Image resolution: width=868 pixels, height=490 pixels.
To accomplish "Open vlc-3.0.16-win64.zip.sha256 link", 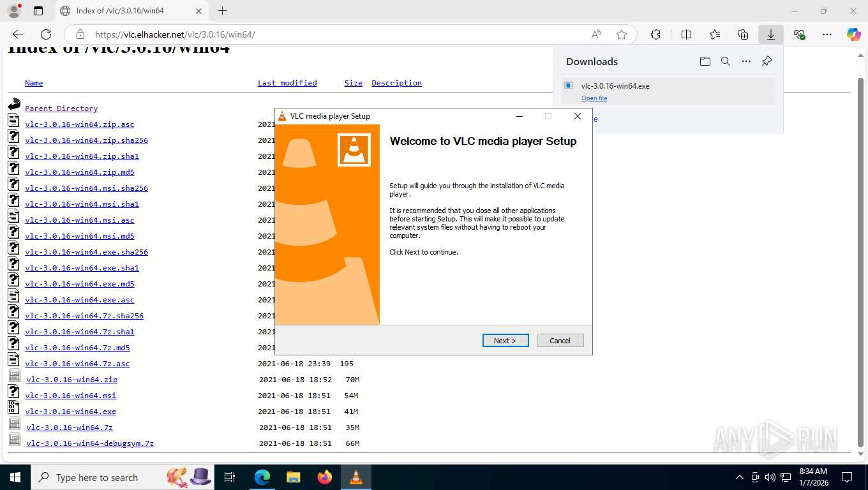I will 86,140.
